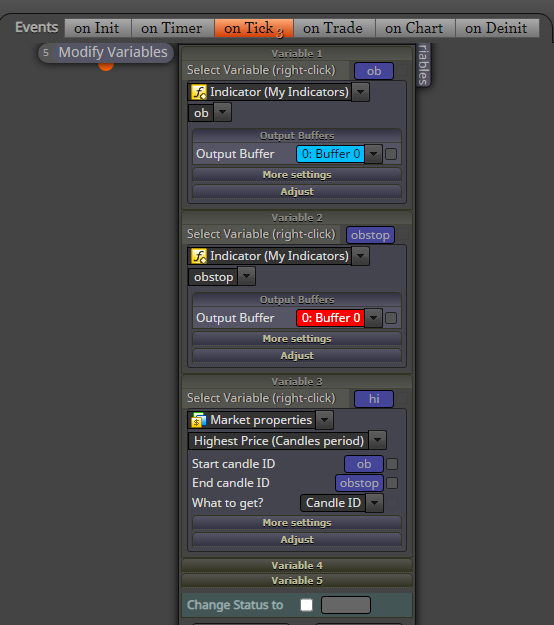The width and height of the screenshot is (554, 625).
Task: Expand the Variable 4 section
Action: 297,566
